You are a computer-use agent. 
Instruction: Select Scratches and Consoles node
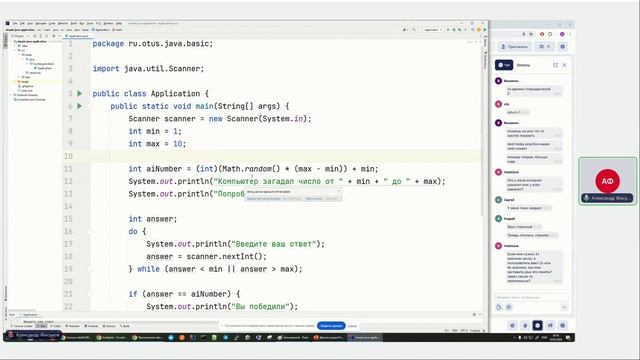[29, 100]
